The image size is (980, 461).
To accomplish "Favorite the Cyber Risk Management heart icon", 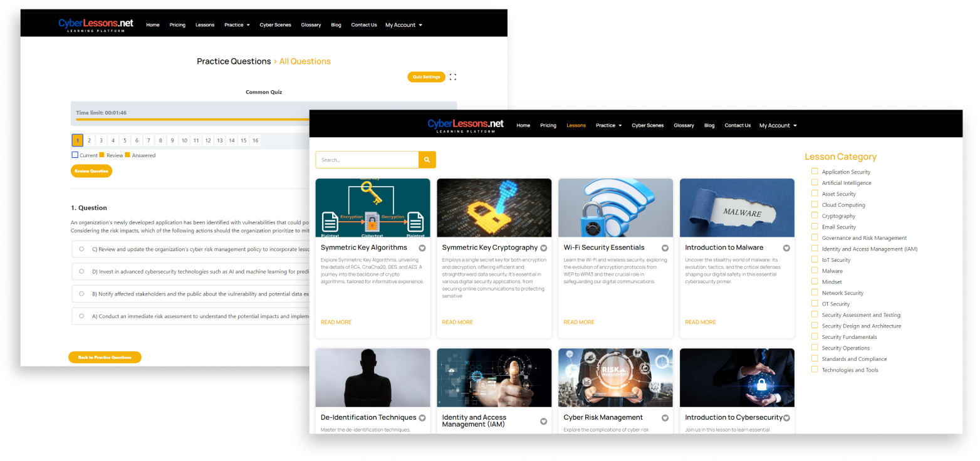I will 665,418.
